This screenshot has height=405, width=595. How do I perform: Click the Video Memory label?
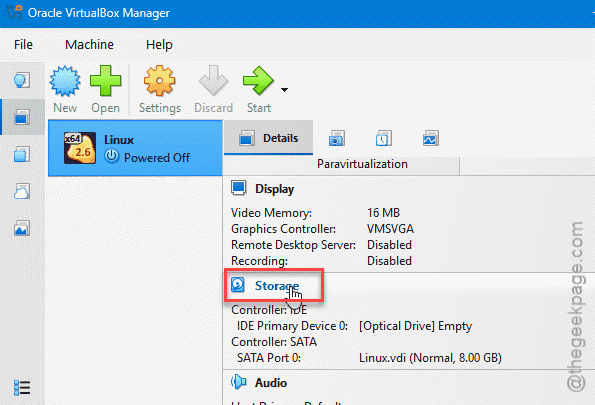[271, 213]
